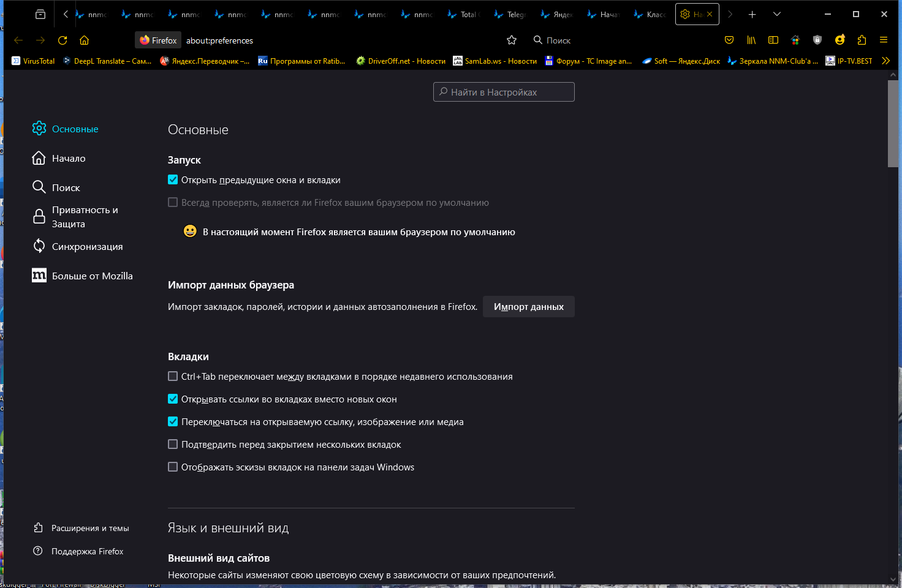
Task: Open Больше от Mozilla category
Action: click(x=83, y=276)
